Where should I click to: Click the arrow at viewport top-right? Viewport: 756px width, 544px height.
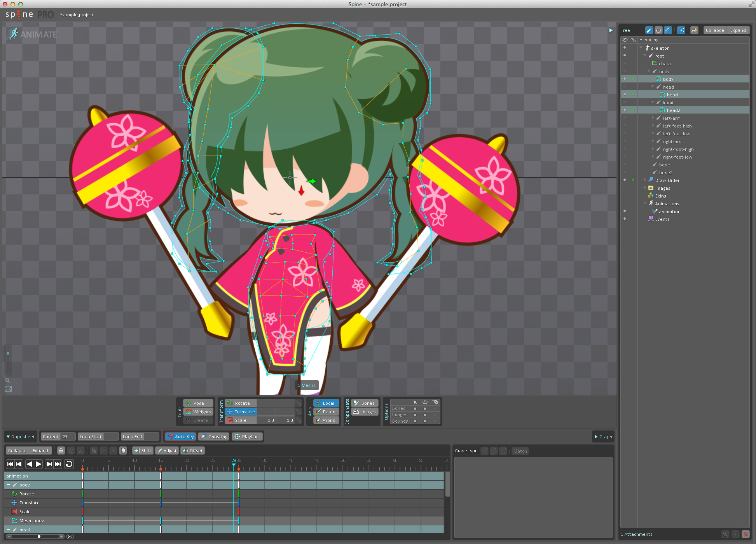pos(611,30)
